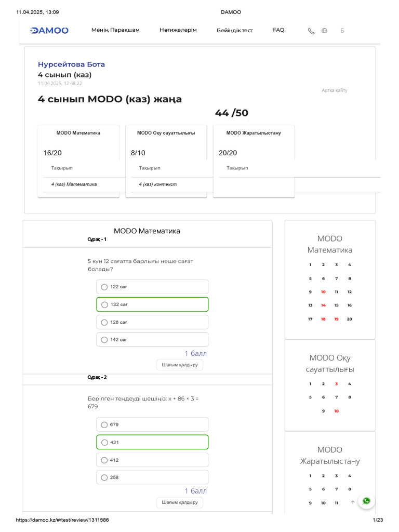Click the DAMOO logo

(x=49, y=31)
